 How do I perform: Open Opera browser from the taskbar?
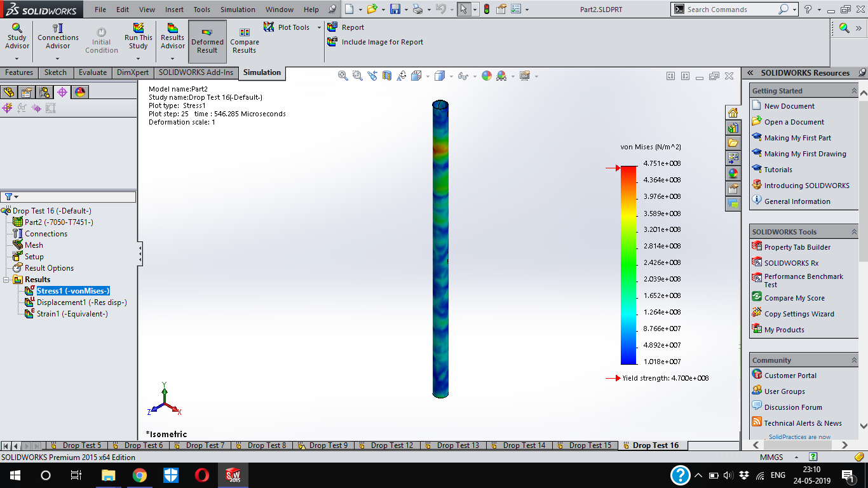[202, 475]
